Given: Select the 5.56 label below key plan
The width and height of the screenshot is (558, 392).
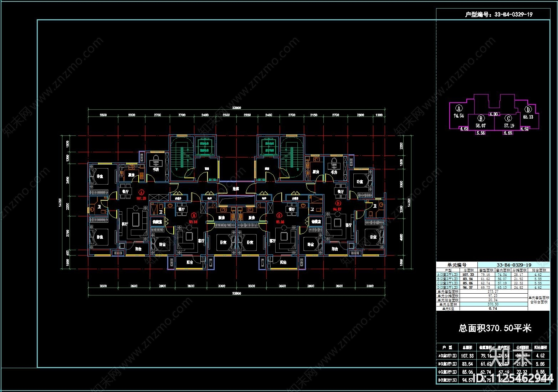Looking at the screenshot, I should (x=480, y=133).
